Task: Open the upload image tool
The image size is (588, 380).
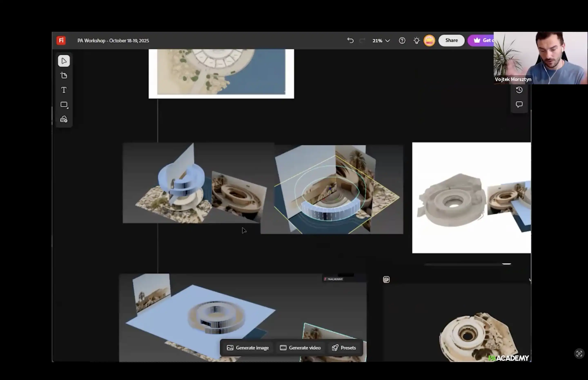Action: tap(64, 119)
